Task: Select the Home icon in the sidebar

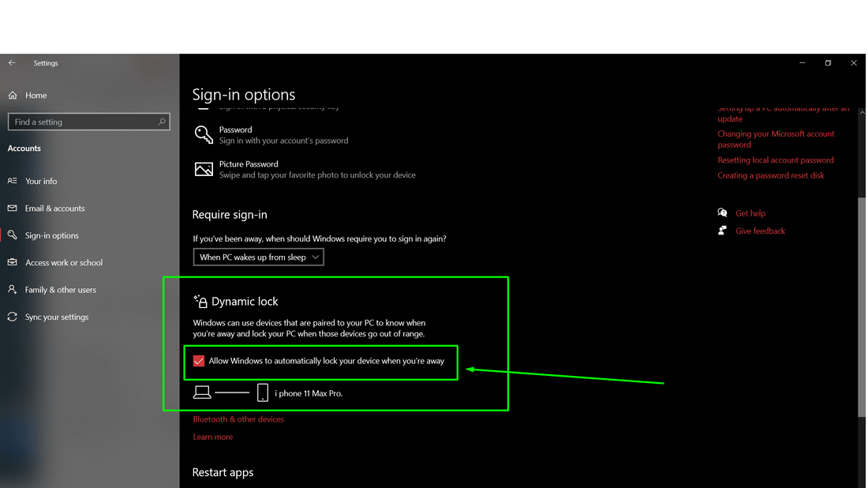Action: pos(12,95)
